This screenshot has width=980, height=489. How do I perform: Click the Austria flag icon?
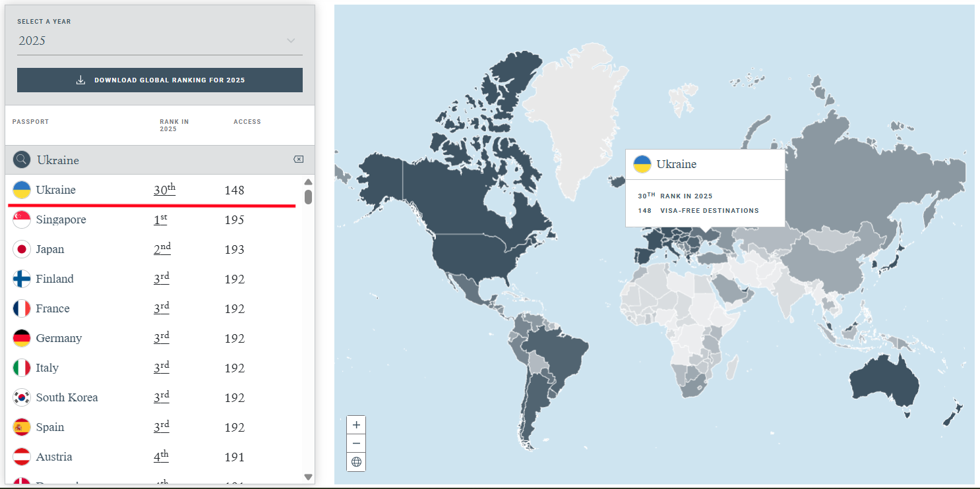[x=21, y=457]
